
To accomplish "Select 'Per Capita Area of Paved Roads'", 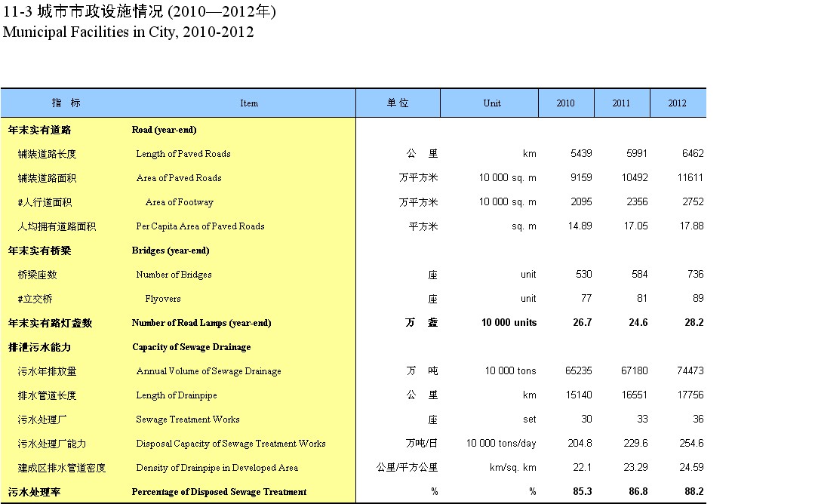I will click(200, 226).
